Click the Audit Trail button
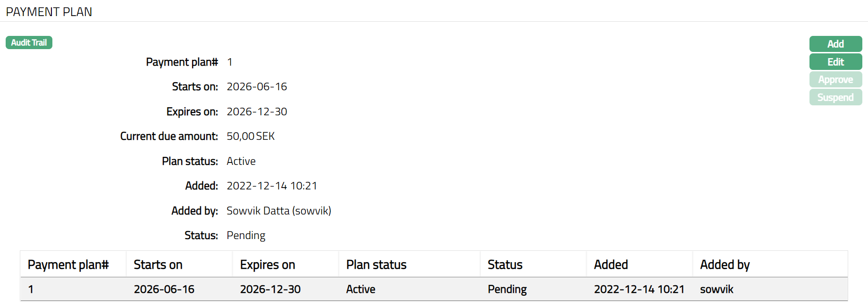This screenshot has height=308, width=868. tap(29, 43)
